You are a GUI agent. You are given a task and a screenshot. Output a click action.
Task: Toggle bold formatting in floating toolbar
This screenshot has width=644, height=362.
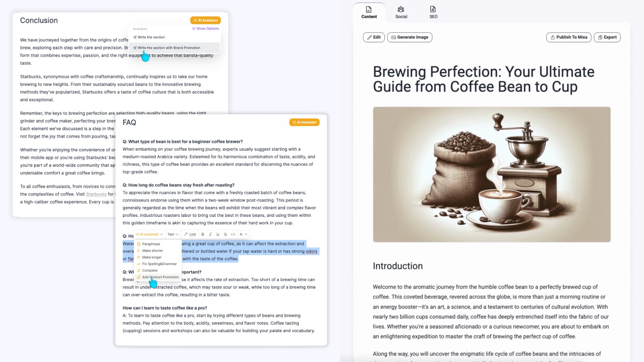203,234
